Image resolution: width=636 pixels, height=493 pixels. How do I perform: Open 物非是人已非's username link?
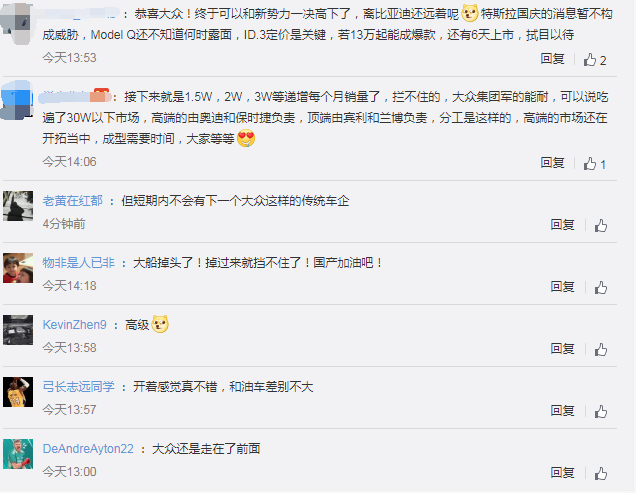coord(79,263)
